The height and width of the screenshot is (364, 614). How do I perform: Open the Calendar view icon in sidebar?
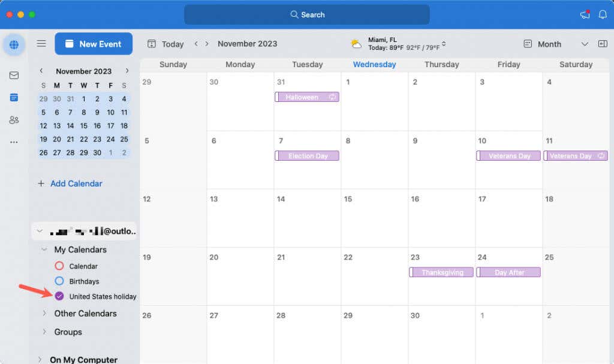pyautogui.click(x=14, y=97)
